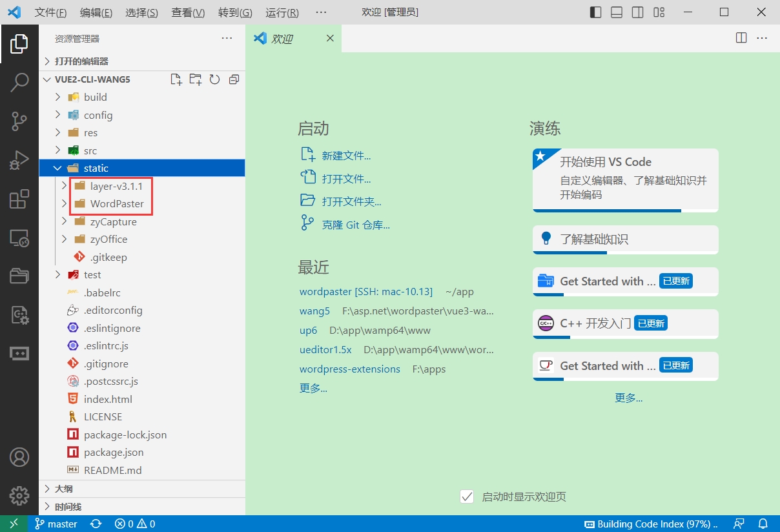The image size is (780, 532).
Task: Click the 打开文件夹... link
Action: coord(351,201)
